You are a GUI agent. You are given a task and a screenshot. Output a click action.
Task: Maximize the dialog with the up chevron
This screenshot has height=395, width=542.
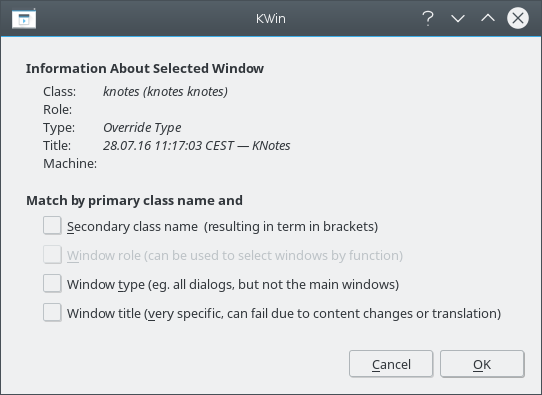[488, 18]
